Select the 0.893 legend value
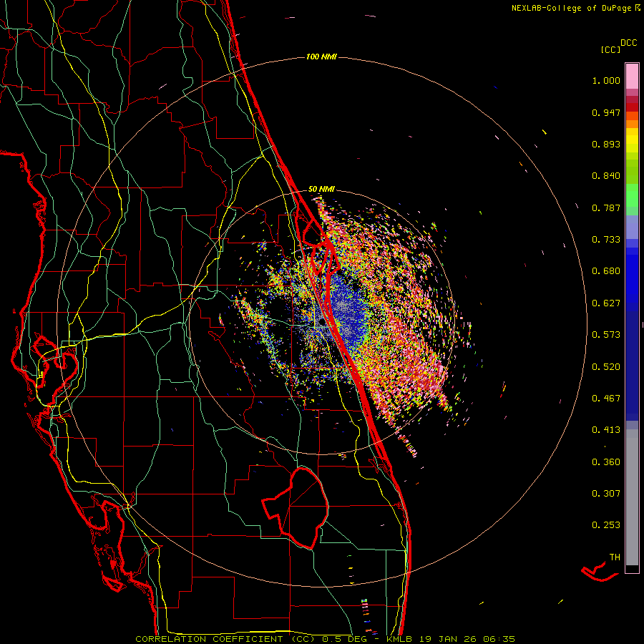This screenshot has width=644, height=644. [x=606, y=144]
